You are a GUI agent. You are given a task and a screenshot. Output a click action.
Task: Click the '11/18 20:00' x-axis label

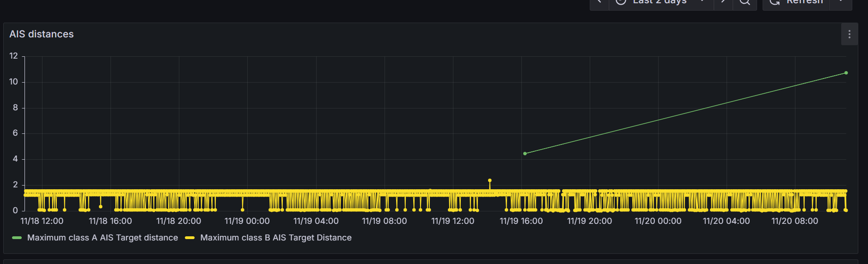pos(179,221)
